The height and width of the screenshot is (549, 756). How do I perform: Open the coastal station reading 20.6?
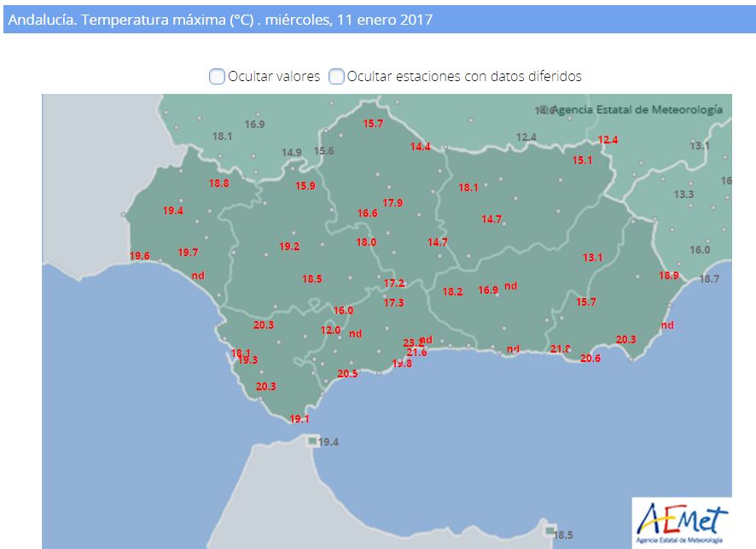590,359
